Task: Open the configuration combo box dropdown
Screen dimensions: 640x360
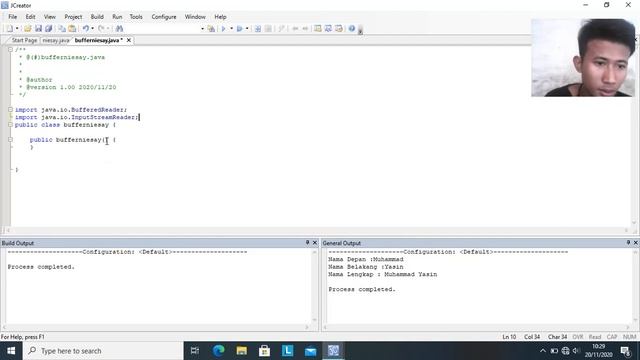Action: tap(202, 29)
